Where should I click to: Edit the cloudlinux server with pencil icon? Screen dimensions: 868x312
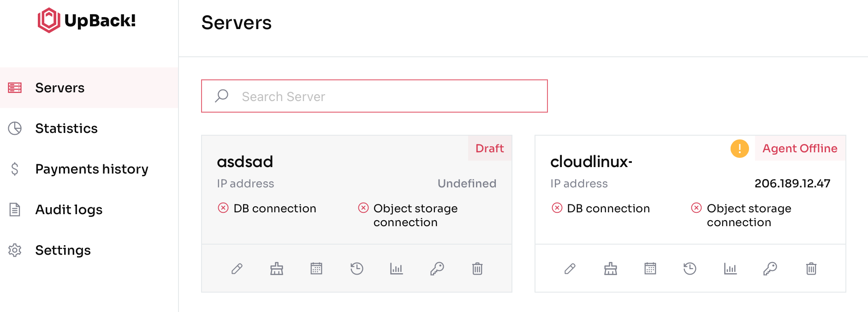tap(570, 269)
